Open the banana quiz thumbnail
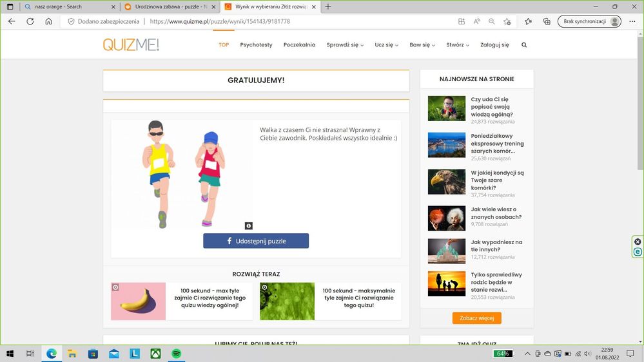644x362 pixels. 138,301
